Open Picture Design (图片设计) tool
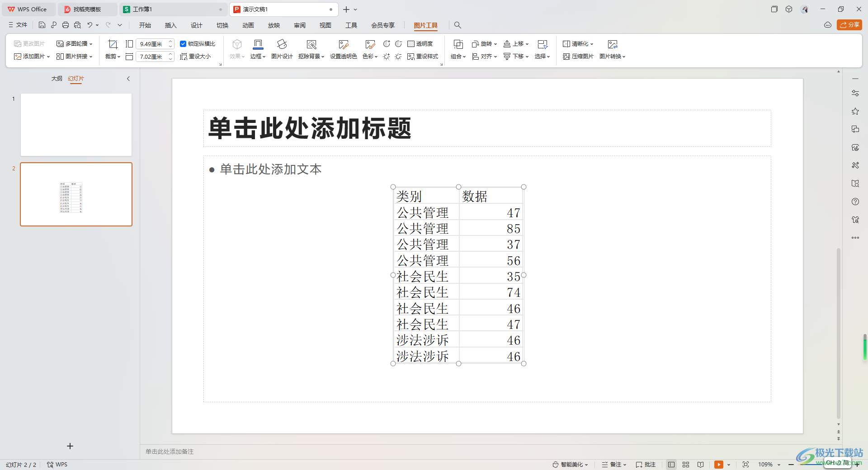Screen dimensions: 868x470 click(x=282, y=49)
